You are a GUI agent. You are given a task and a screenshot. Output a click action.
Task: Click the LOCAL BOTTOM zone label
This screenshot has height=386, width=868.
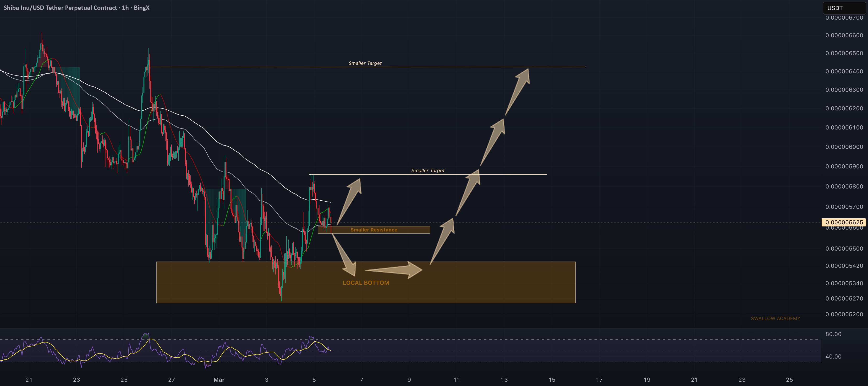coord(366,283)
